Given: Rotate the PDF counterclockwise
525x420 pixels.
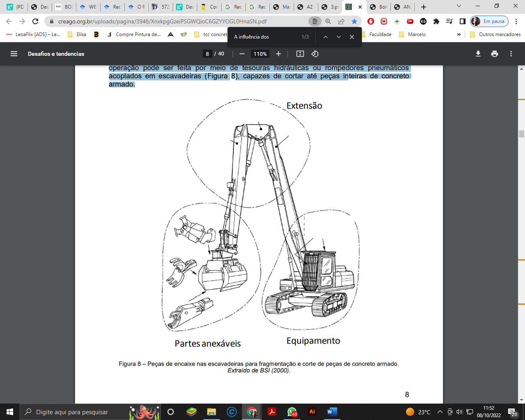Looking at the screenshot, I should 315,54.
